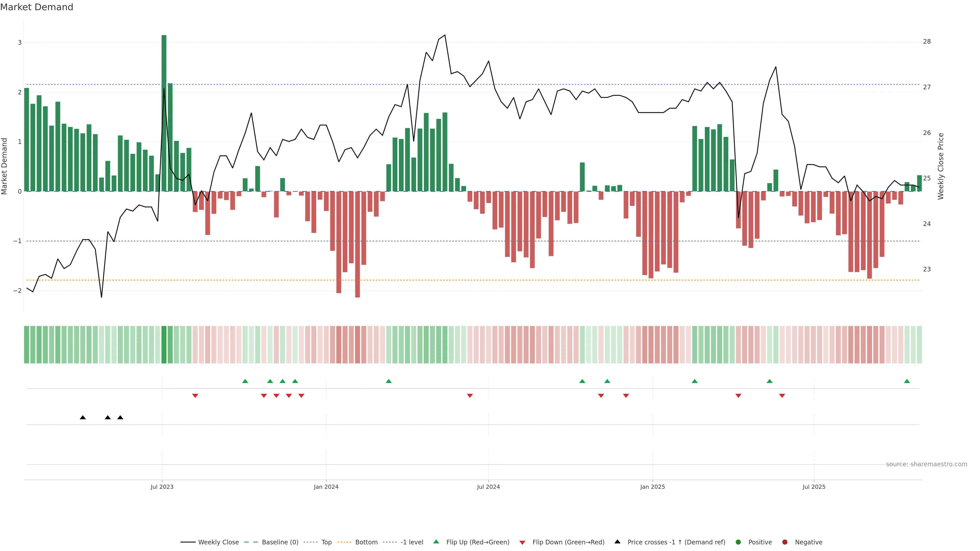Screen dimensions: 980x551
Task: Click Flip Down red triangle legend icon
Action: 522,543
